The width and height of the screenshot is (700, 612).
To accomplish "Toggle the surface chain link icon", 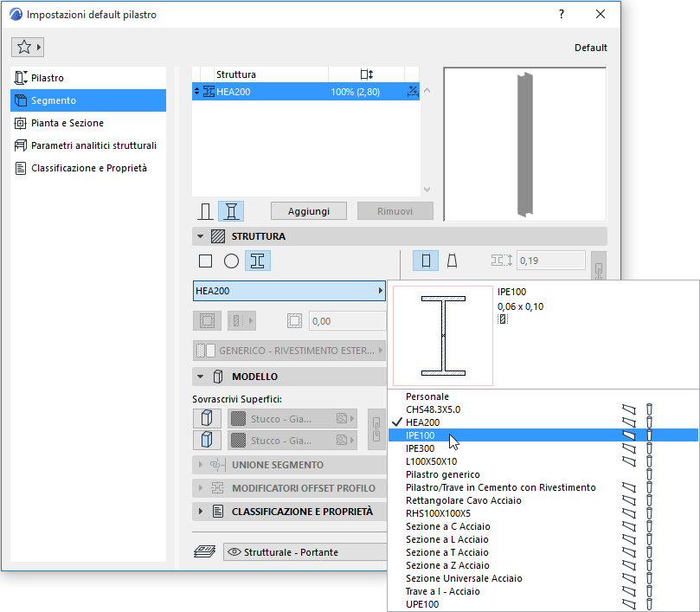I will [x=376, y=429].
